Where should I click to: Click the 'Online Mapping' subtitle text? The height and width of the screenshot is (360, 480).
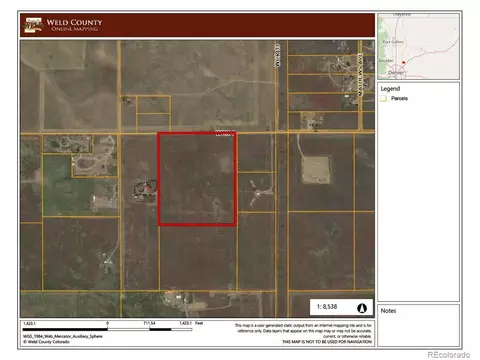click(x=75, y=29)
